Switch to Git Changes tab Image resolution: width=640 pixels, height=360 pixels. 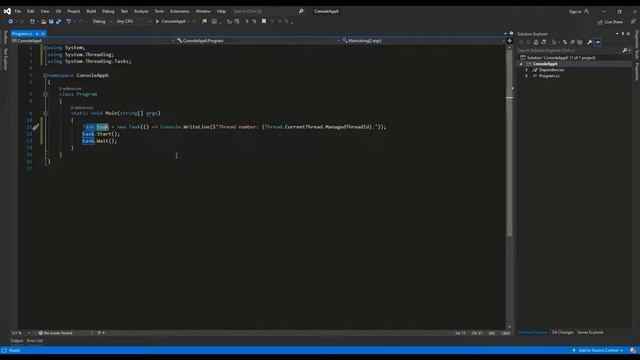coord(562,333)
